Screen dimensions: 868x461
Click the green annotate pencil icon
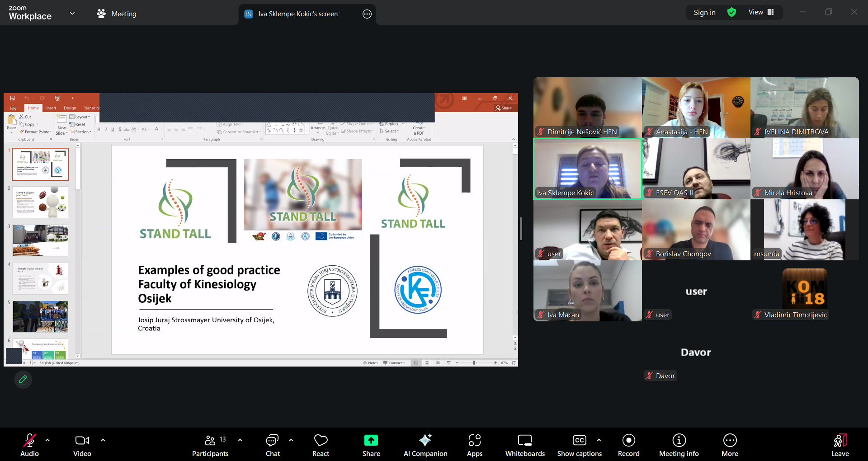(x=23, y=380)
